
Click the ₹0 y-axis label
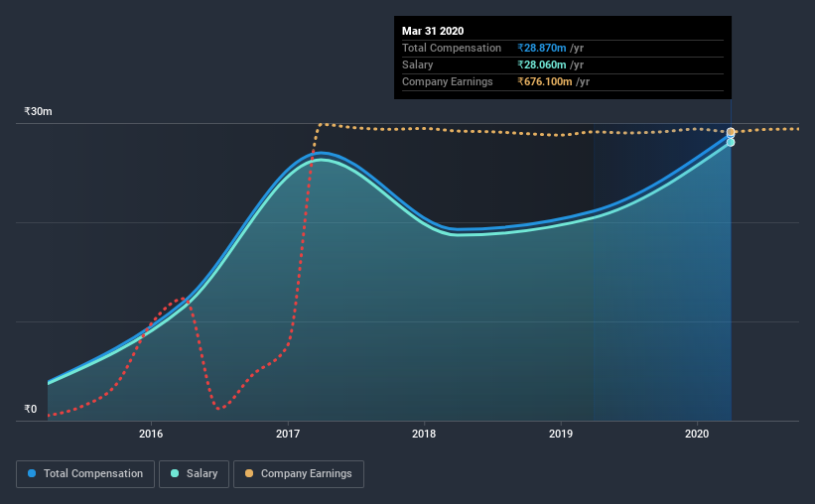tap(31, 409)
